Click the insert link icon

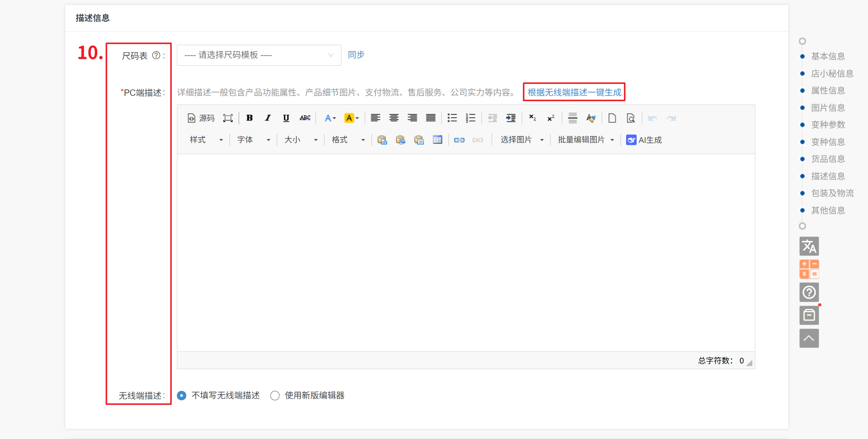[459, 140]
